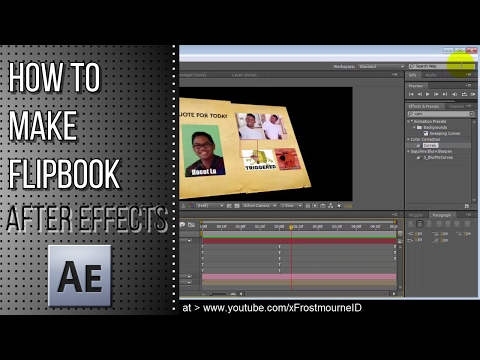The width and height of the screenshot is (480, 360).
Task: Toggle the audio mute icon in Preview
Action: click(454, 94)
